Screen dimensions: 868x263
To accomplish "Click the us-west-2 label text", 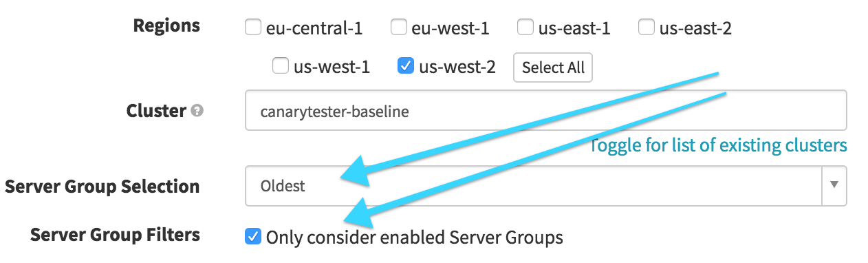I will [x=457, y=67].
